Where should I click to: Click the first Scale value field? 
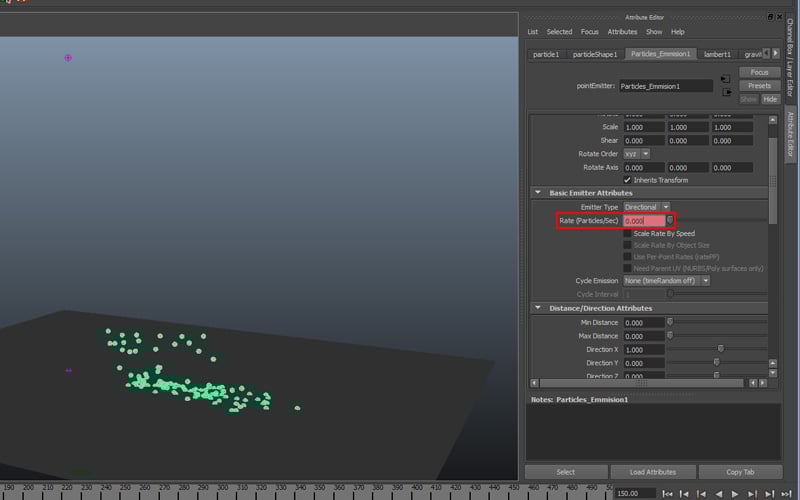pos(644,128)
